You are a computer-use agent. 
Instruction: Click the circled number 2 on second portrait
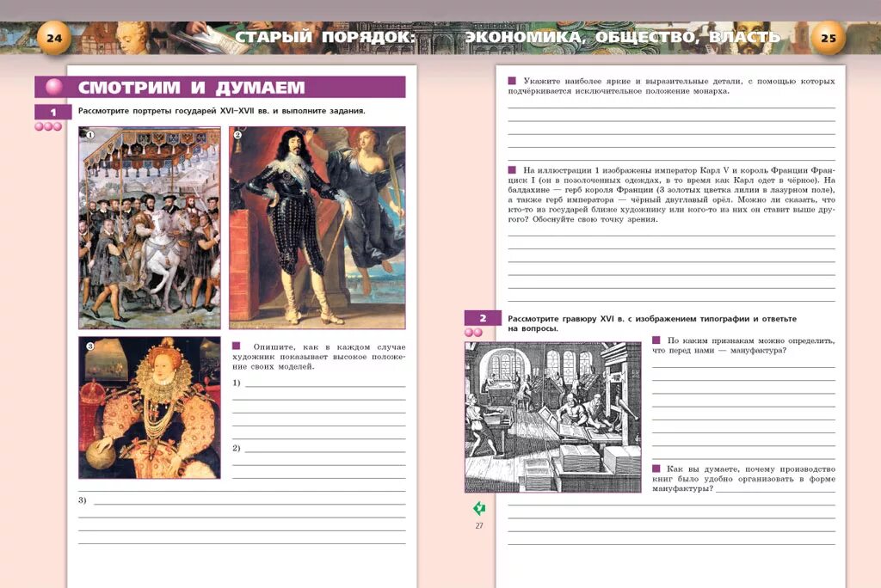(x=238, y=135)
